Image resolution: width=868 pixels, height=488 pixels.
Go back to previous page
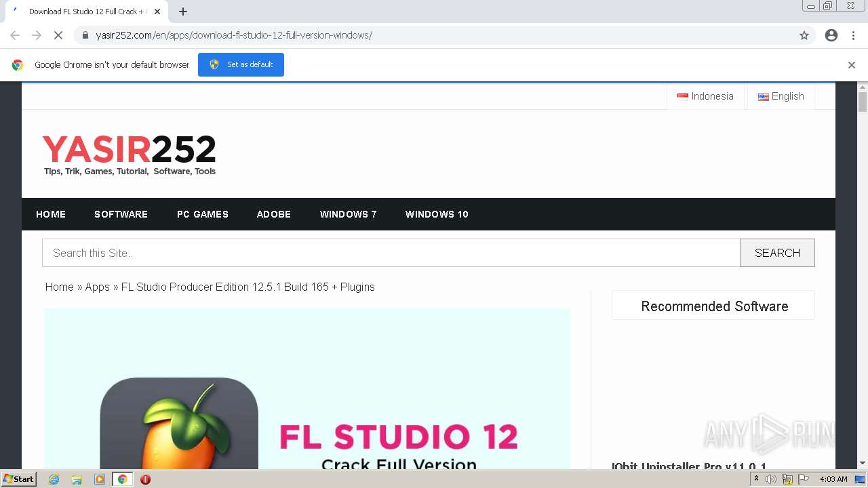click(x=15, y=35)
